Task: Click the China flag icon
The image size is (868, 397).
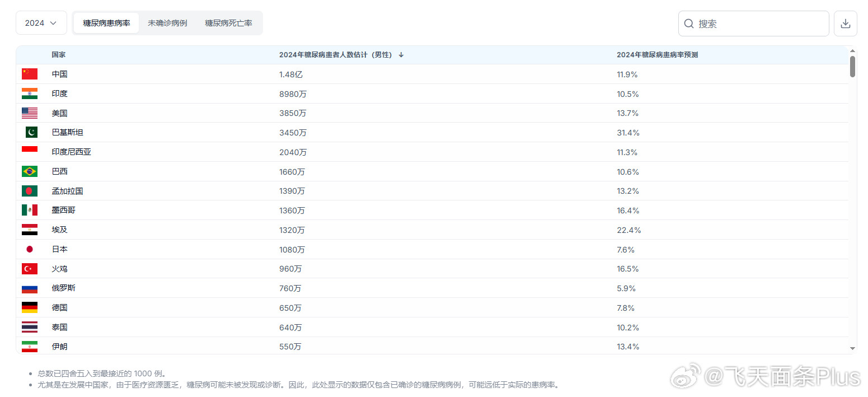Action: [30, 74]
